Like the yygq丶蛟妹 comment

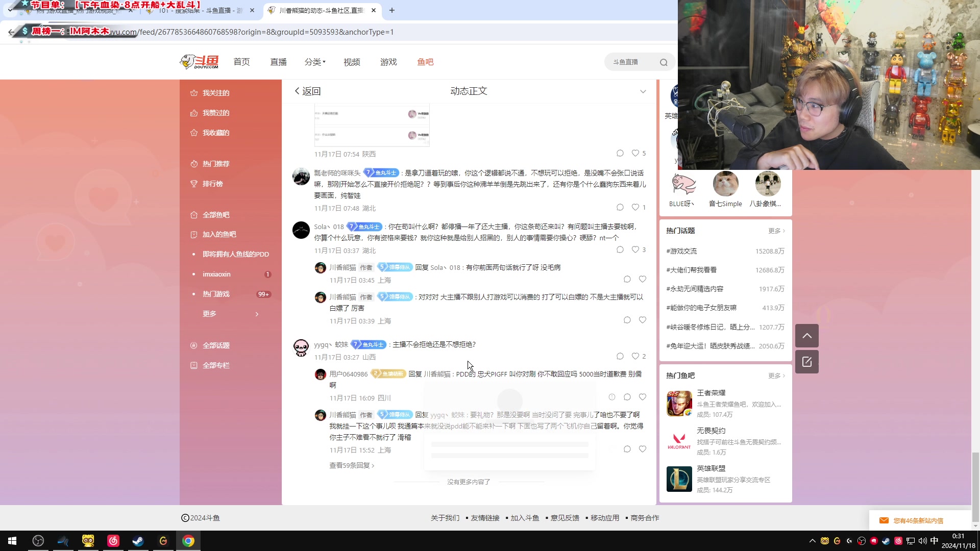coord(635,356)
